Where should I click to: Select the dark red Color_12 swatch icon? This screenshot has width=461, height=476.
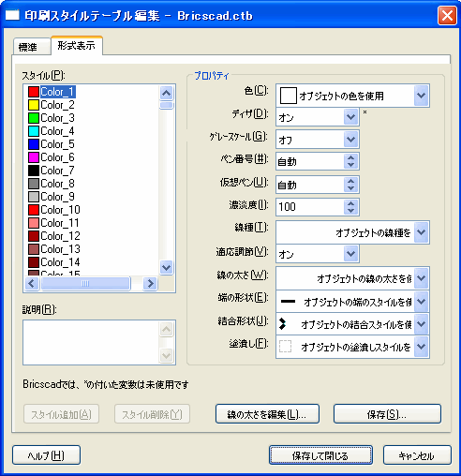(34, 236)
